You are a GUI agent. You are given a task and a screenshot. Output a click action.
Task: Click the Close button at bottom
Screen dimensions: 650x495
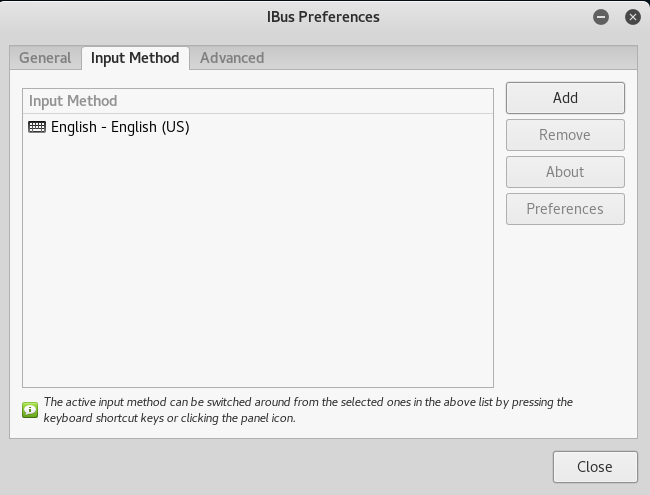click(595, 467)
